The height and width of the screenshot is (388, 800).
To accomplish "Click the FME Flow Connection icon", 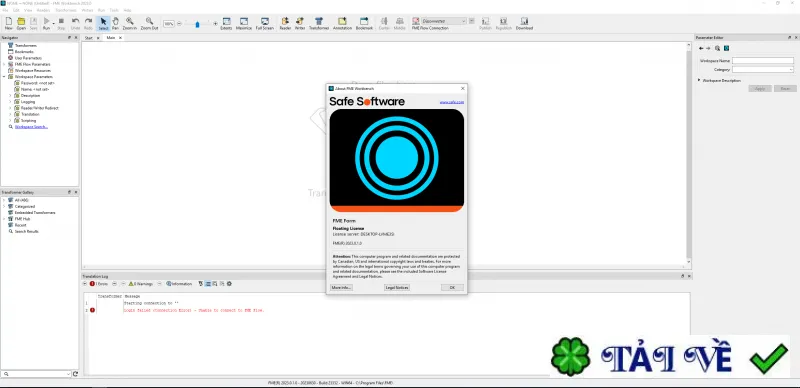I will tap(416, 21).
